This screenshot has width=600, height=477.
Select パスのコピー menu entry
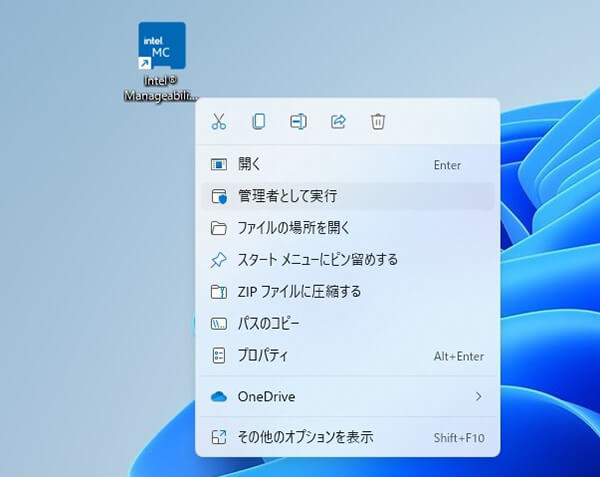coord(347,324)
